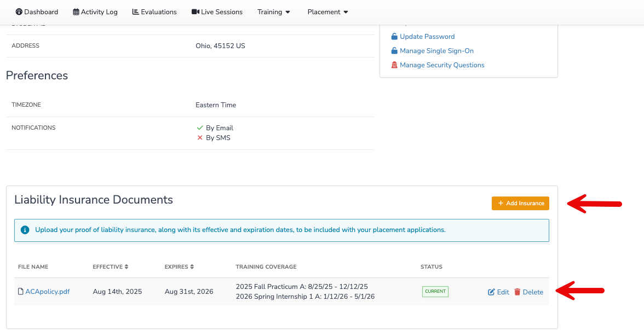Image resolution: width=644 pixels, height=330 pixels.
Task: Open Manage Single Sign-On
Action: tap(436, 51)
